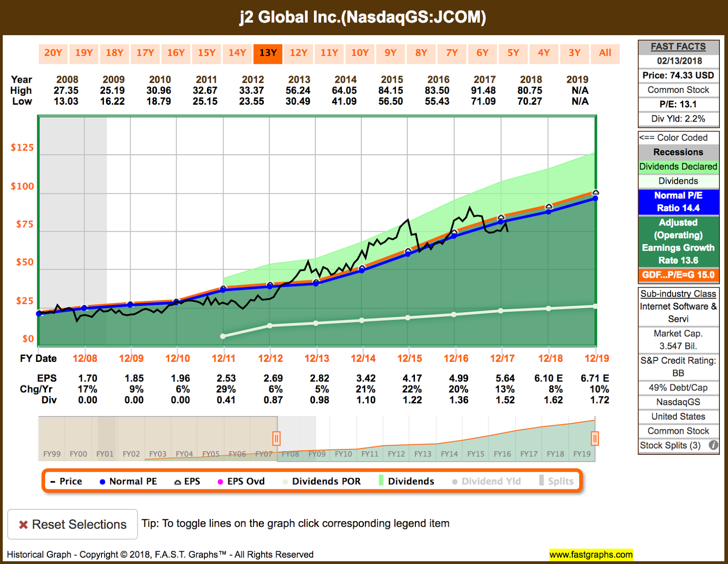Click the 49% Debt/Cap fact

point(678,388)
